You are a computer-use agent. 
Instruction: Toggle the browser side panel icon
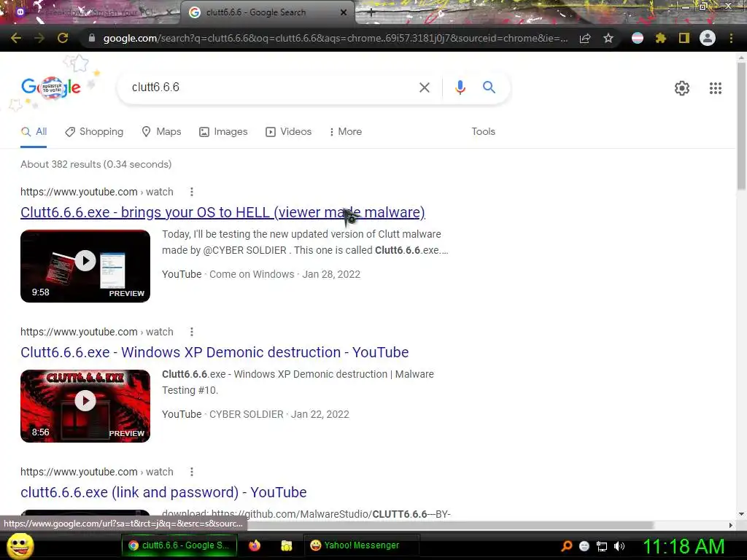(x=684, y=38)
